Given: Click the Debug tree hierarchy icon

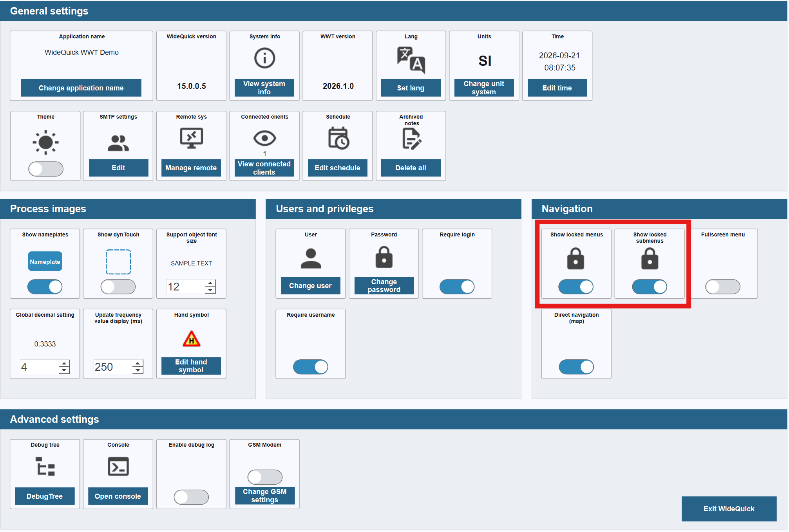Looking at the screenshot, I should point(45,467).
